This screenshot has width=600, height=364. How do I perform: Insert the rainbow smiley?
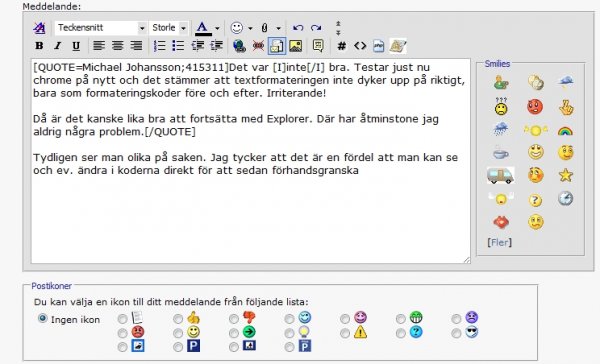click(565, 131)
